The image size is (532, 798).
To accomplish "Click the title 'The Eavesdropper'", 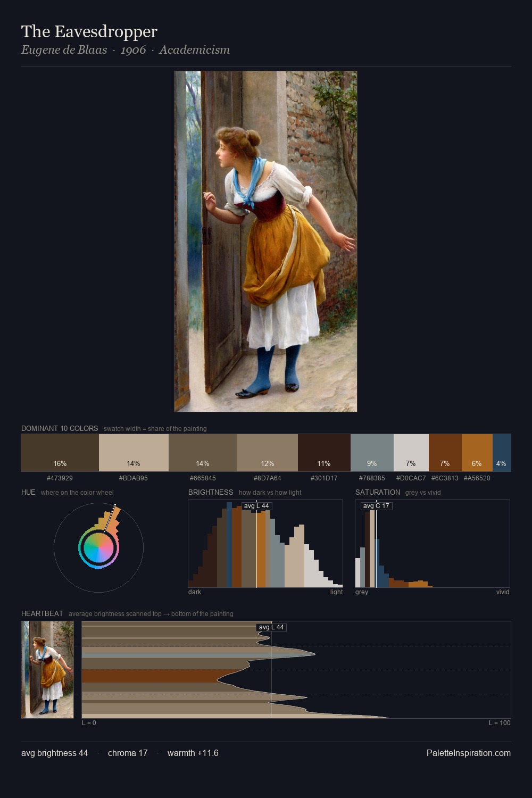I will [x=89, y=32].
